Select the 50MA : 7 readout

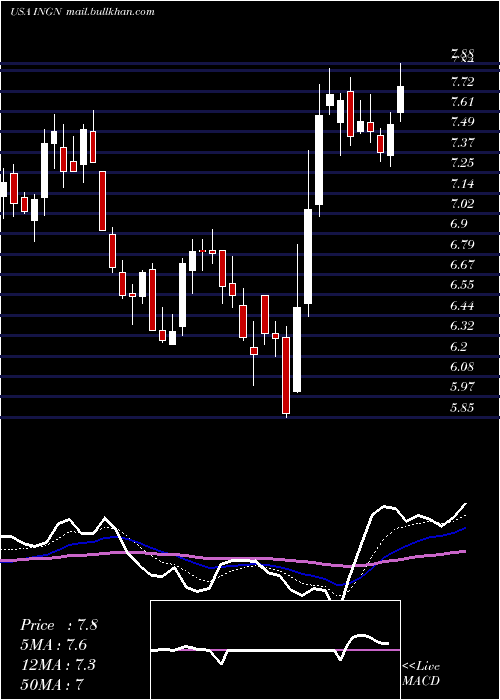(52, 684)
